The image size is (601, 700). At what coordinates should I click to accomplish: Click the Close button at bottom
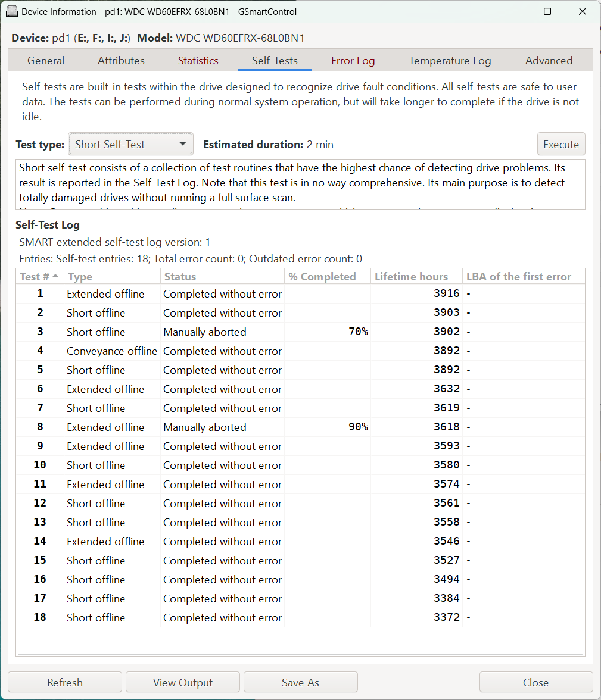[x=535, y=682]
